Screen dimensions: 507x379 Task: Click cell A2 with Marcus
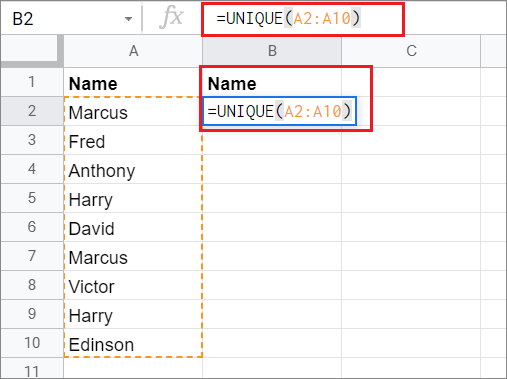[133, 111]
